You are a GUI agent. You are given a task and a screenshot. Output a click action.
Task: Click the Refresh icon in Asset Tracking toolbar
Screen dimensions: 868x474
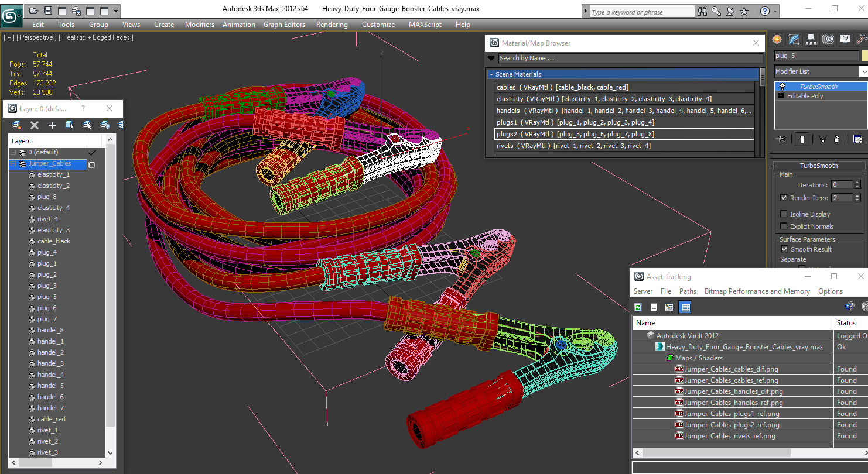(638, 307)
